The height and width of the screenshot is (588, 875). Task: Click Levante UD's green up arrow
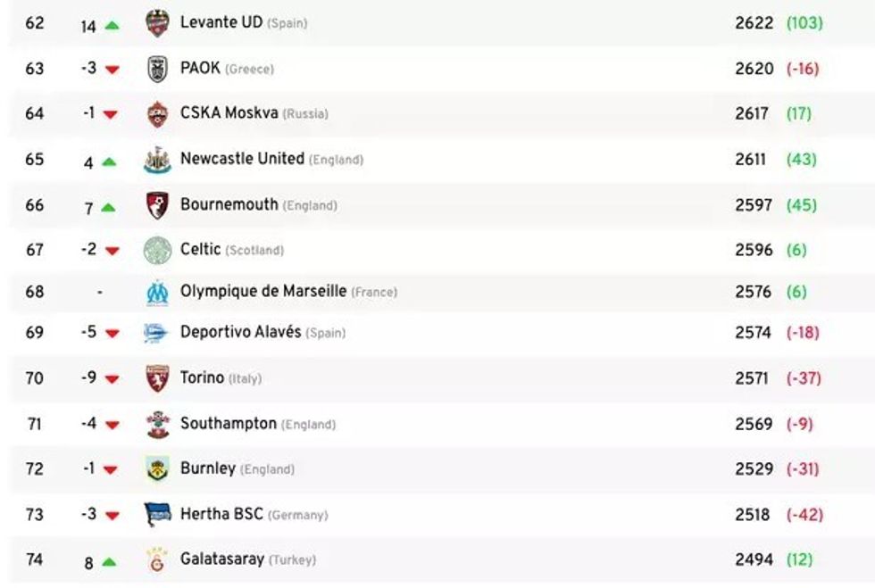112,26
